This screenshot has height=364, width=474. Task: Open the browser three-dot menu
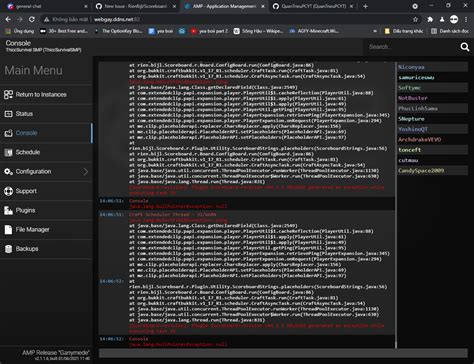click(466, 19)
